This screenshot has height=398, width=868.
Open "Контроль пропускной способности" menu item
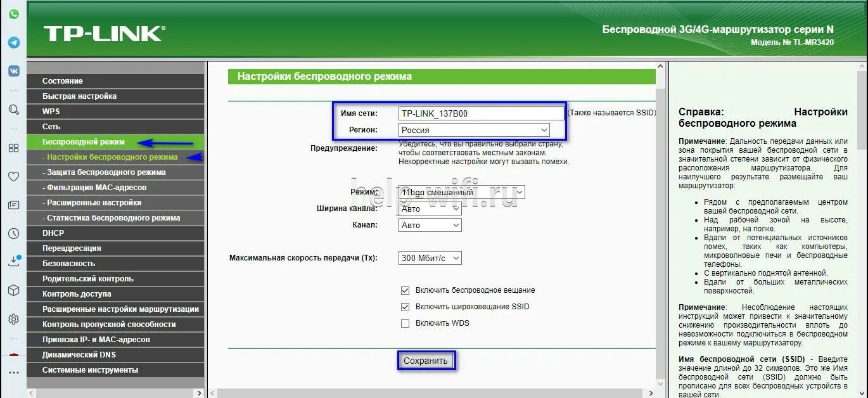click(x=115, y=324)
